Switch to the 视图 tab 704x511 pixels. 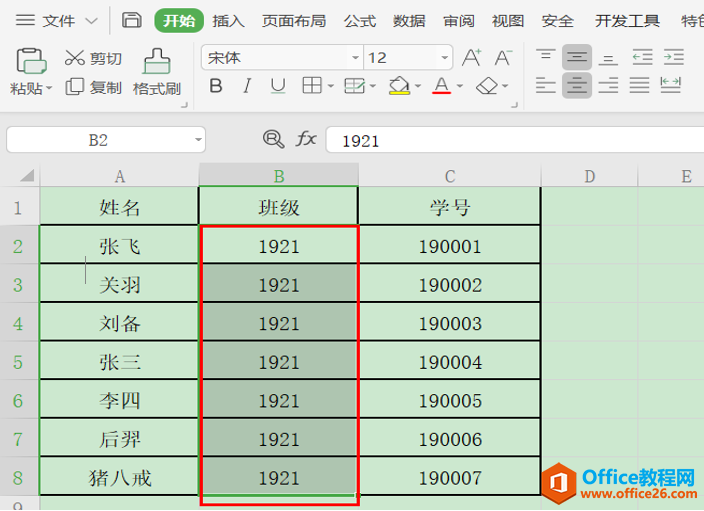pyautogui.click(x=508, y=21)
